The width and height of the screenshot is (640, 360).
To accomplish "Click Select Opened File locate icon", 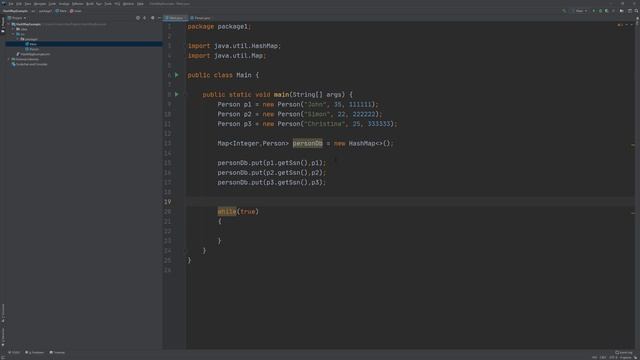I will 138,18.
